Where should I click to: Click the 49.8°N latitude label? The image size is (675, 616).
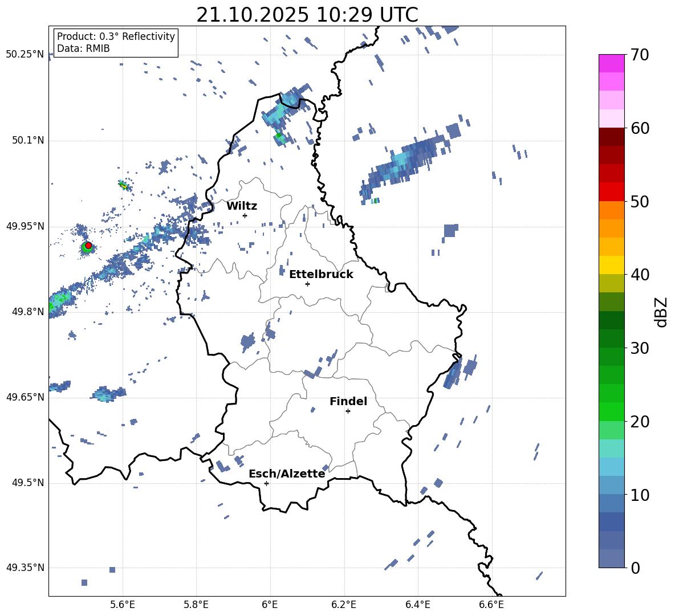tap(28, 312)
